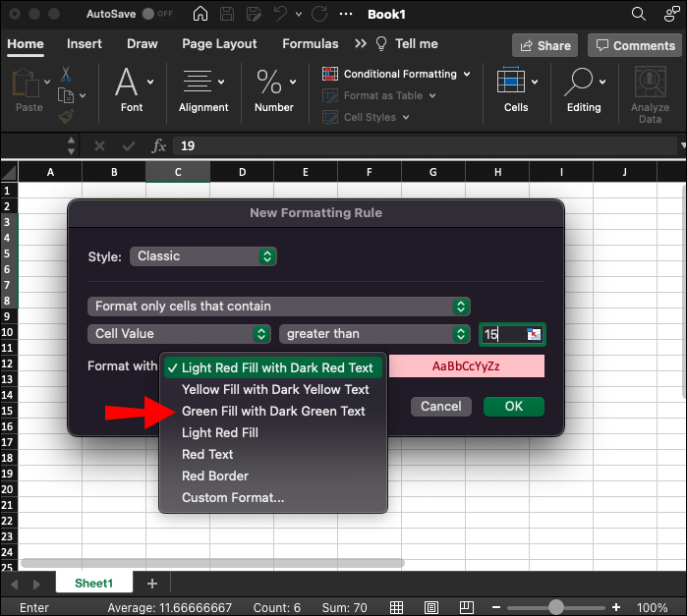Open the Insert ribbon tab

point(85,44)
